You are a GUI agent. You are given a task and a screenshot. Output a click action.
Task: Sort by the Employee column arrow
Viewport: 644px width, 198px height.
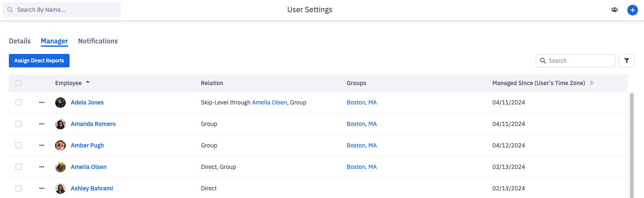tap(88, 83)
